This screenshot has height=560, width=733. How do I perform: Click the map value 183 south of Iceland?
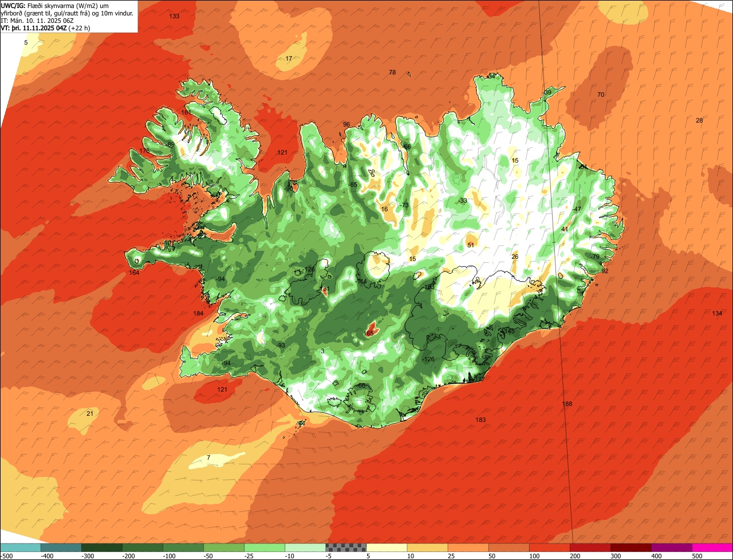point(480,420)
